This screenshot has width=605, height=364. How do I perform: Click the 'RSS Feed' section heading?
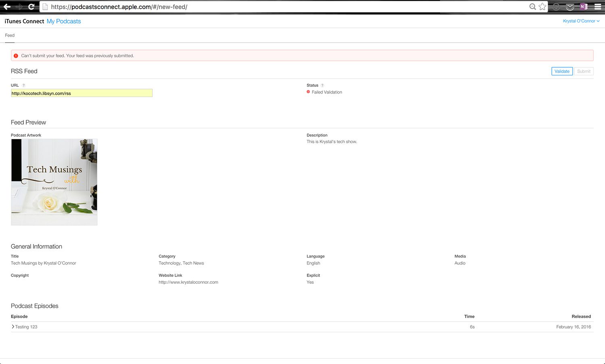coord(24,71)
